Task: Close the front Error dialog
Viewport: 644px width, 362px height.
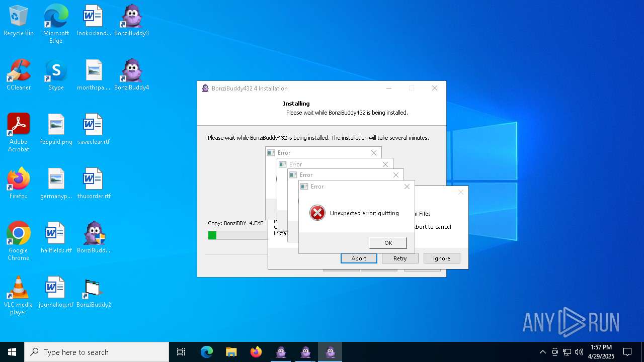Action: coord(407,187)
